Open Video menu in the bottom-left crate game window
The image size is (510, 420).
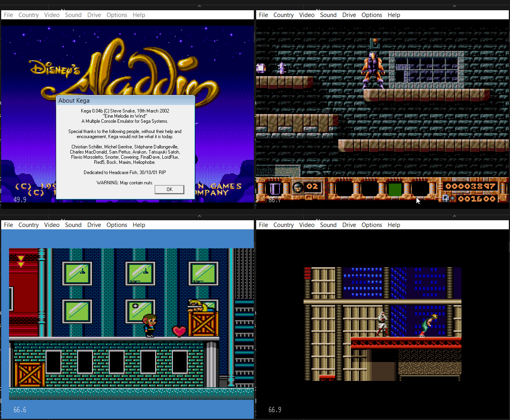(52, 225)
